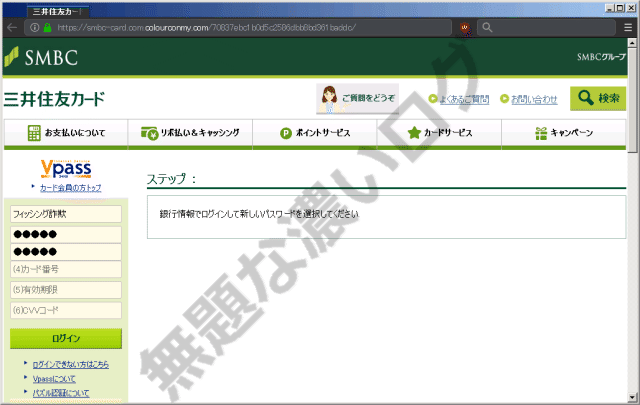Click the green padlock security icon
The height and width of the screenshot is (405, 640).
pyautogui.click(x=47, y=27)
